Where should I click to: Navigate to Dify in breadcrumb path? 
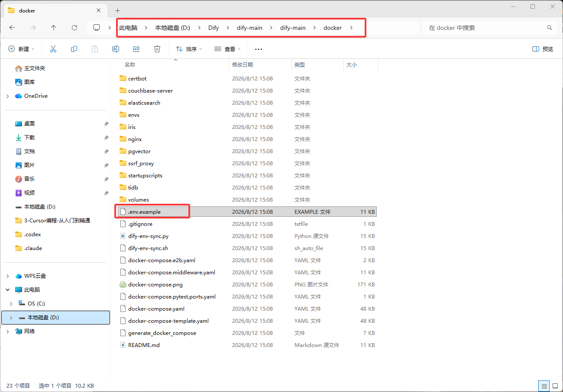point(214,28)
